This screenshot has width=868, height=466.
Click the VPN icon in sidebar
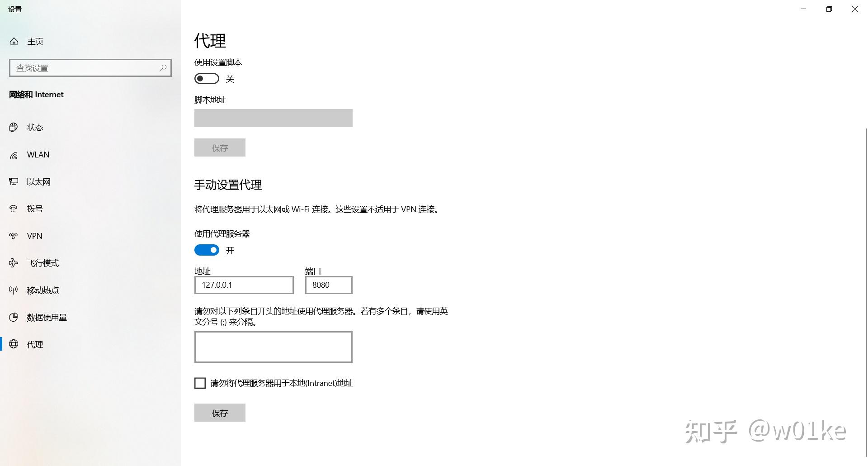click(14, 236)
